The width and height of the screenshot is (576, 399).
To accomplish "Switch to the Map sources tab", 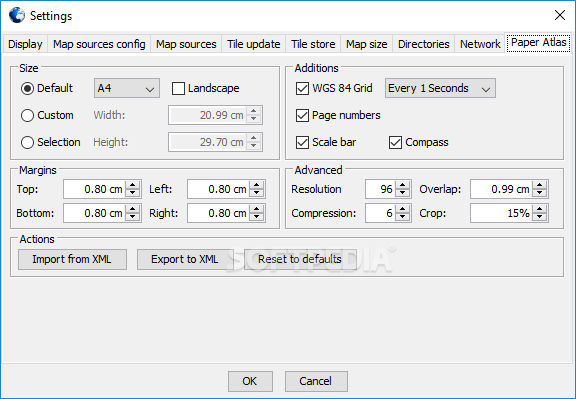I will tap(186, 44).
